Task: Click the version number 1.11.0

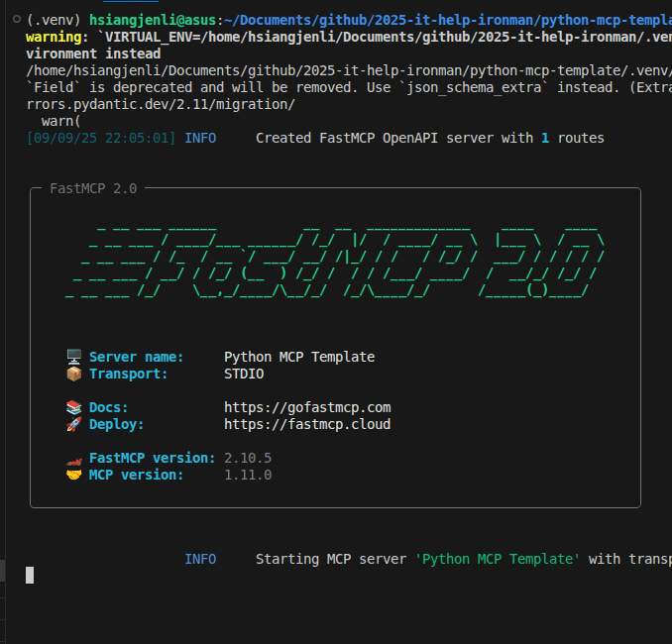Action: [x=248, y=475]
